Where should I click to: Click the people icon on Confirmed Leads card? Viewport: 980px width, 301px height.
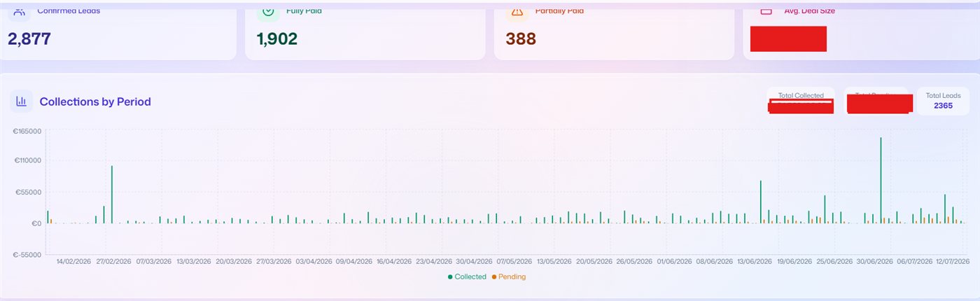point(19,11)
